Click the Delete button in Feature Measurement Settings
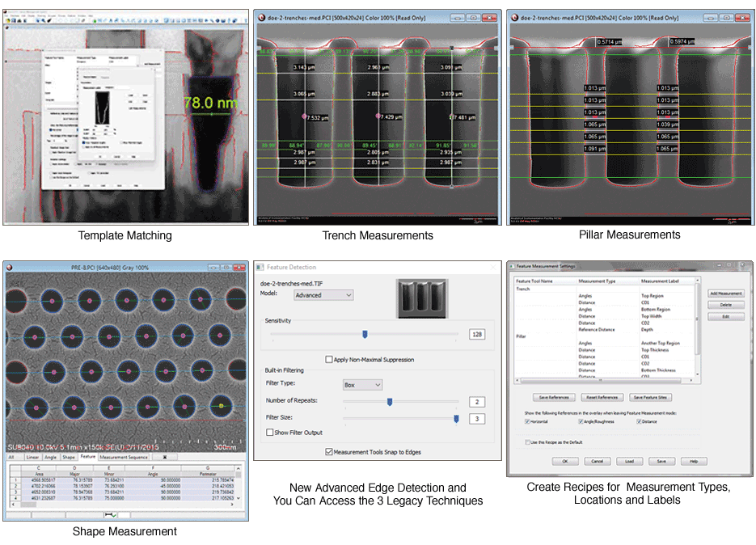 (725, 305)
